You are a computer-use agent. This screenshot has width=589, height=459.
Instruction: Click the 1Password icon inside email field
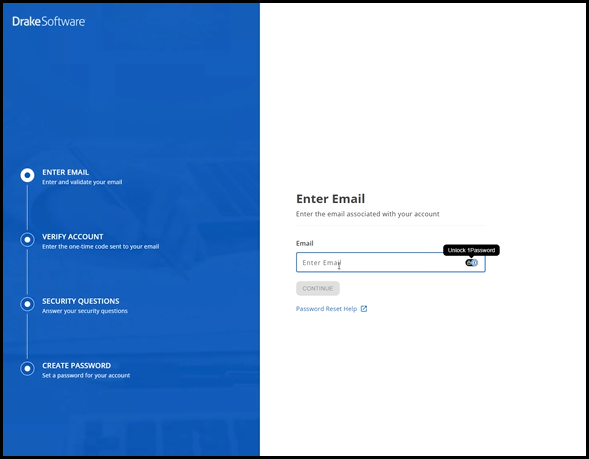click(472, 263)
